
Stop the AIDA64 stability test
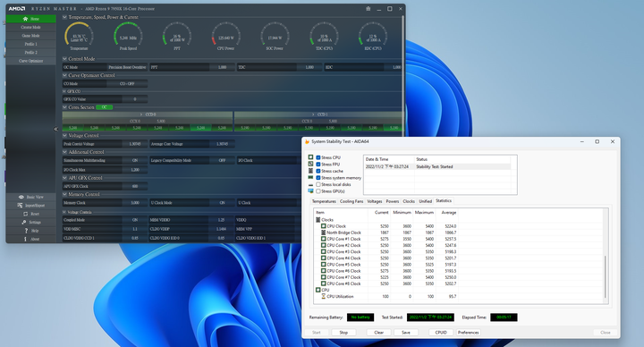coord(343,333)
